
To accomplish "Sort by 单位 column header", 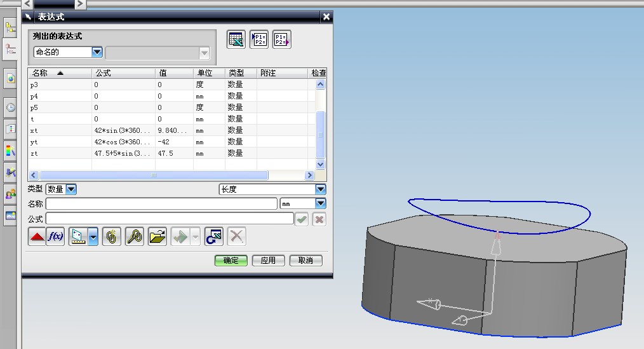I will click(209, 73).
